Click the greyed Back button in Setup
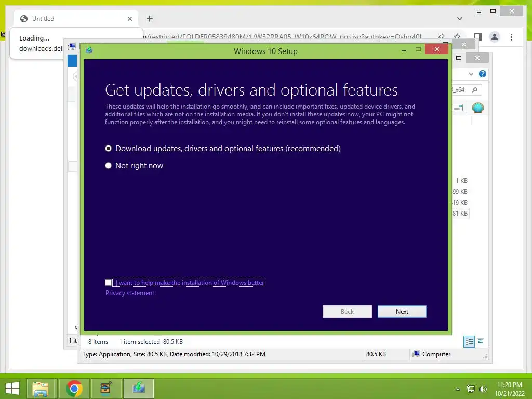Screen dimensions: 532x399 coord(347,312)
